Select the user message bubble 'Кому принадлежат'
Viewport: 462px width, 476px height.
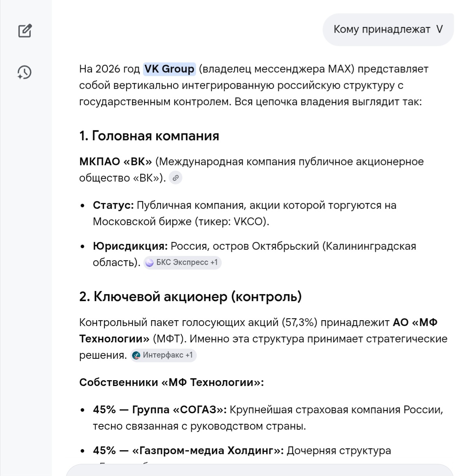pyautogui.click(x=388, y=30)
